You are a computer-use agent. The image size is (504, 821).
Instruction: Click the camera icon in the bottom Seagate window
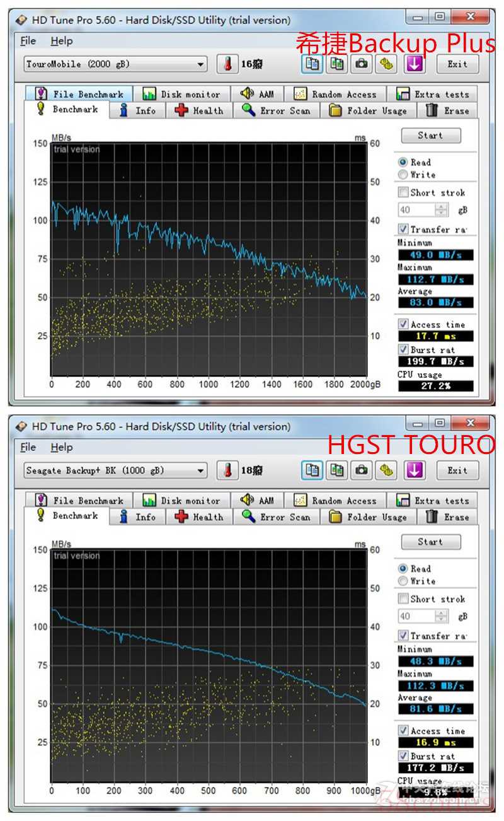click(x=362, y=470)
